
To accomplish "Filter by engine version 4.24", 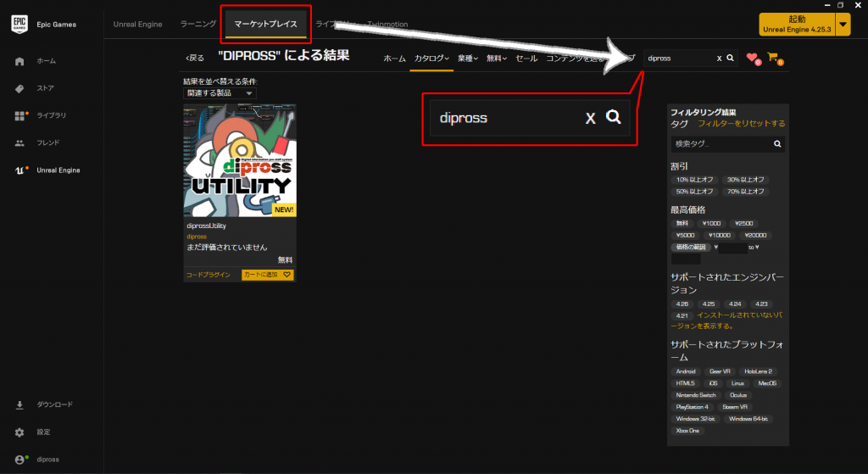I will [735, 304].
